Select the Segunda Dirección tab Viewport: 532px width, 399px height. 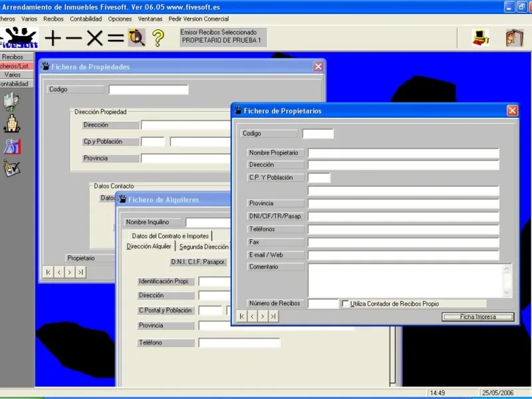(203, 247)
